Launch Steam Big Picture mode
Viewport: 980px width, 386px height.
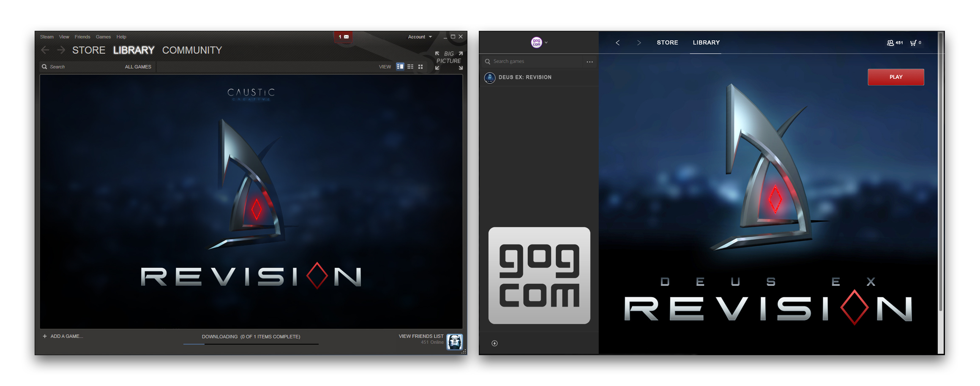pyautogui.click(x=449, y=60)
